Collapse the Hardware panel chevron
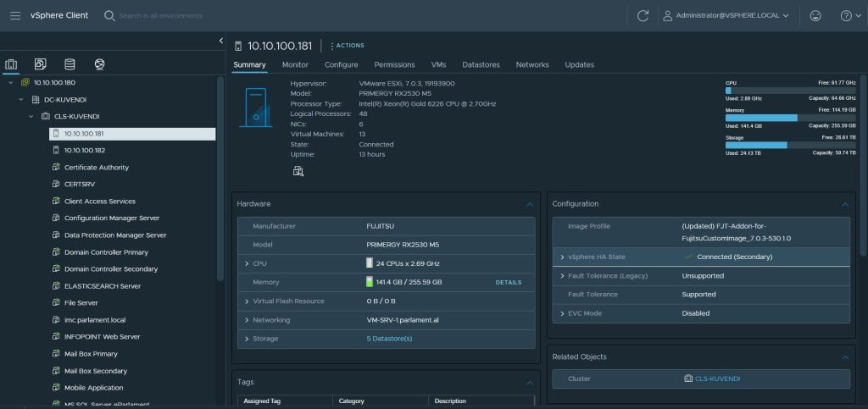This screenshot has height=409, width=868. (530, 204)
